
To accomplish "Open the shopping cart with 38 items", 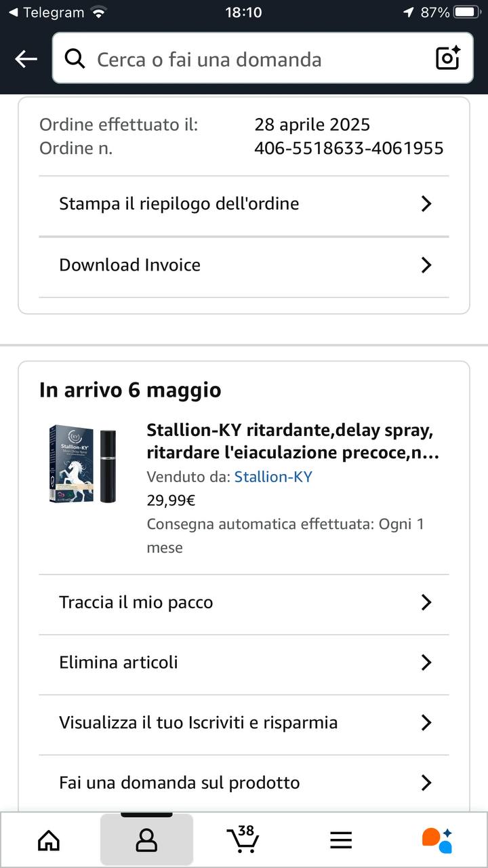I will coord(242,840).
